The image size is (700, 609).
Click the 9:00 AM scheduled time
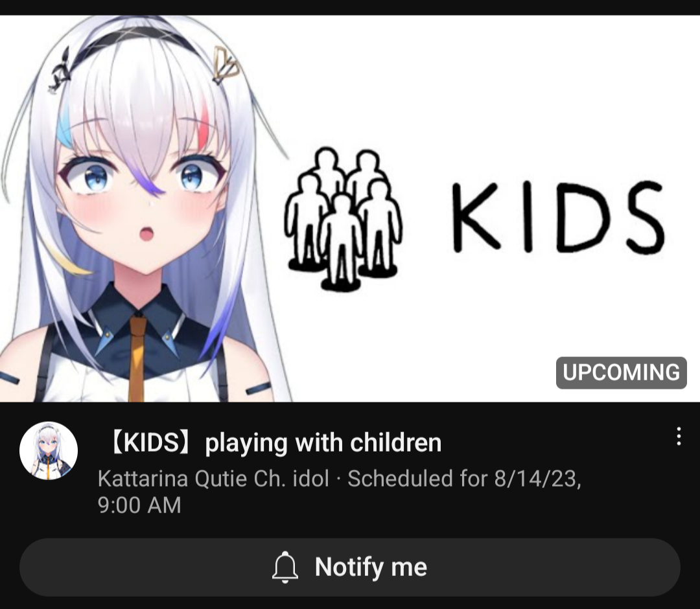click(139, 505)
